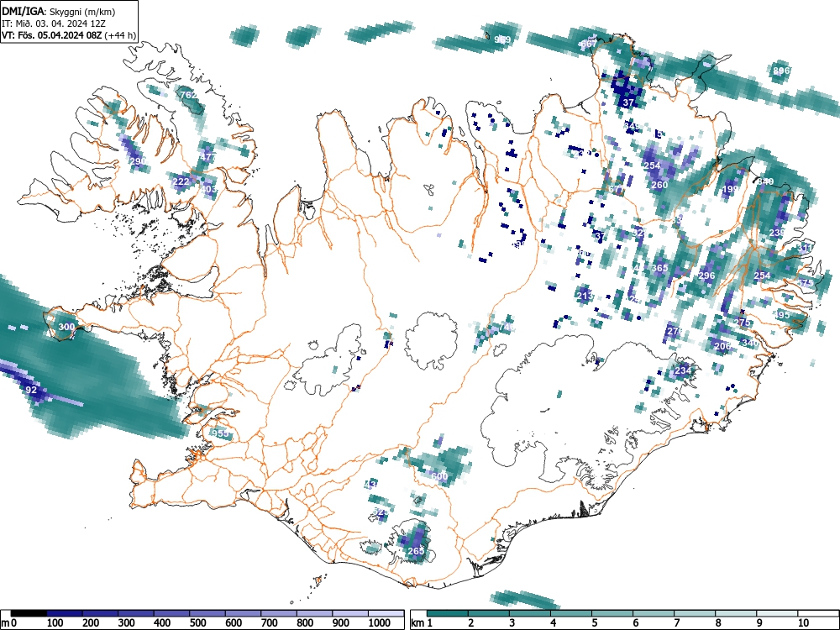Click the '477' visibility value on map
This screenshot has width=840, height=630.
[x=207, y=158]
